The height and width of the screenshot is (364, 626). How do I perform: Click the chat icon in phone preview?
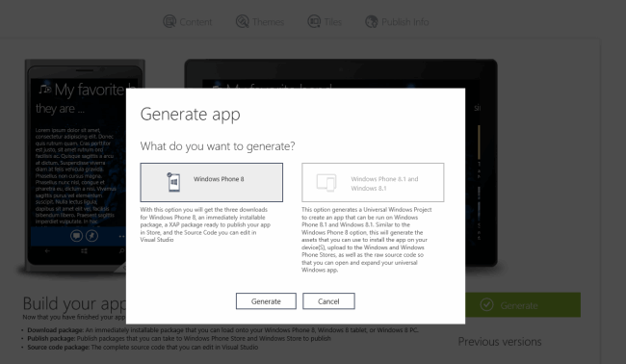77,236
